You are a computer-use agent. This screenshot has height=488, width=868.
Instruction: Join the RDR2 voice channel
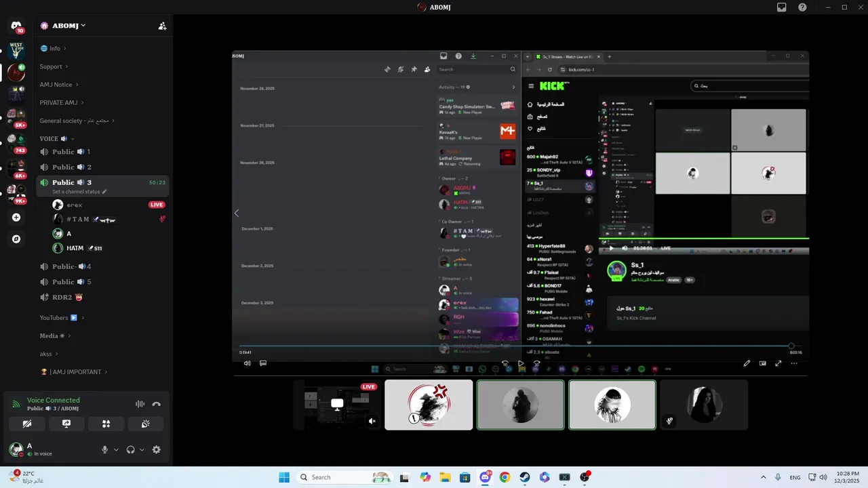[x=102, y=298]
